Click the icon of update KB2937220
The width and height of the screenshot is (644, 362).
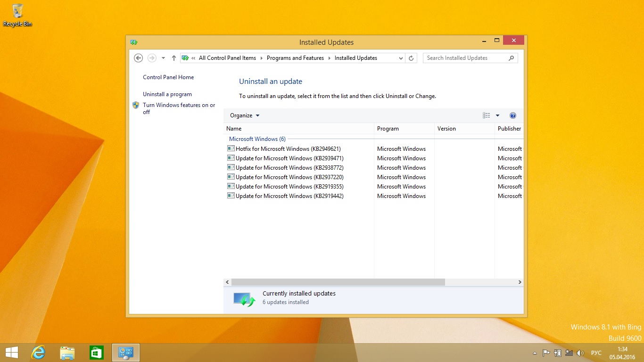pos(231,177)
